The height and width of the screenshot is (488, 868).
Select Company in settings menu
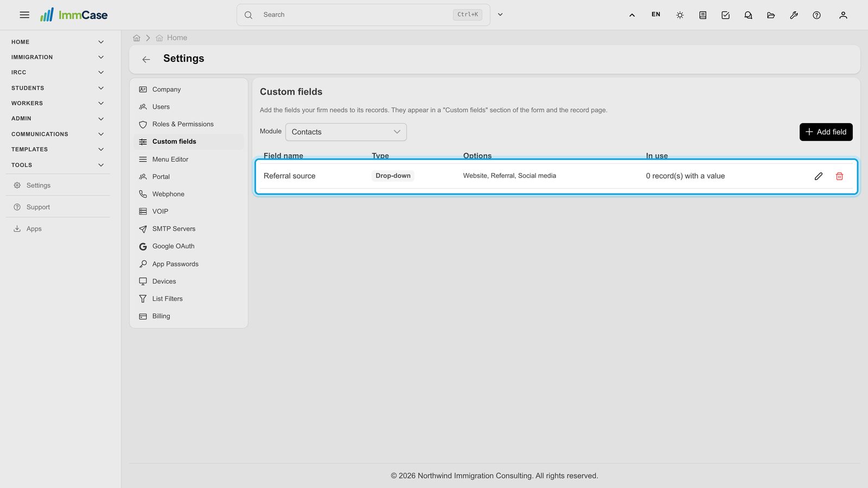[189, 89]
